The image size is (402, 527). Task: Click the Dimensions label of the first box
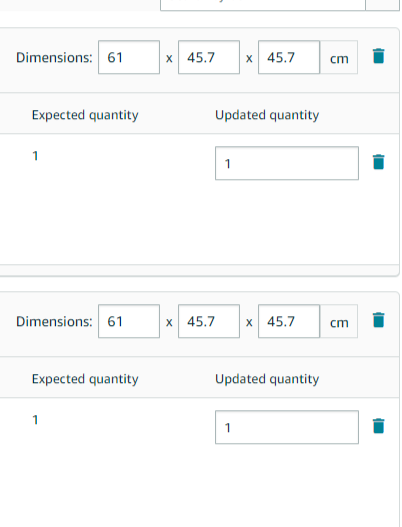(x=54, y=57)
